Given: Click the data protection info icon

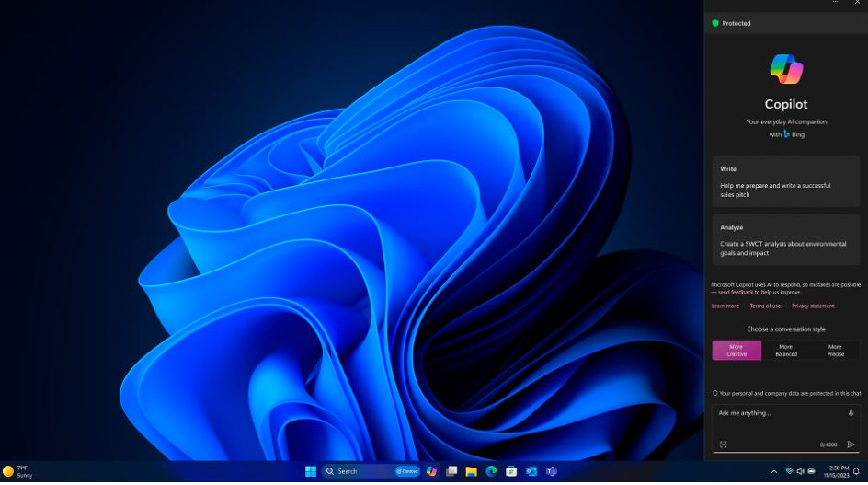Looking at the screenshot, I should pyautogui.click(x=714, y=393).
